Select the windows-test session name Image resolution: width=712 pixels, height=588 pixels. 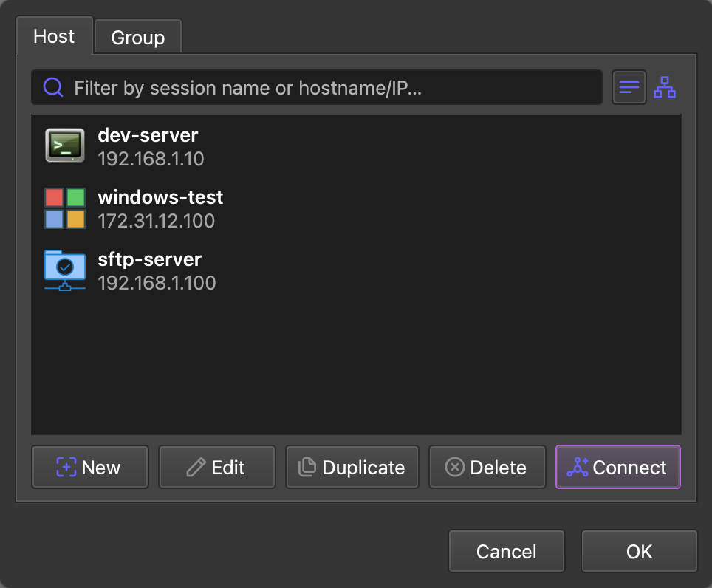pyautogui.click(x=160, y=197)
